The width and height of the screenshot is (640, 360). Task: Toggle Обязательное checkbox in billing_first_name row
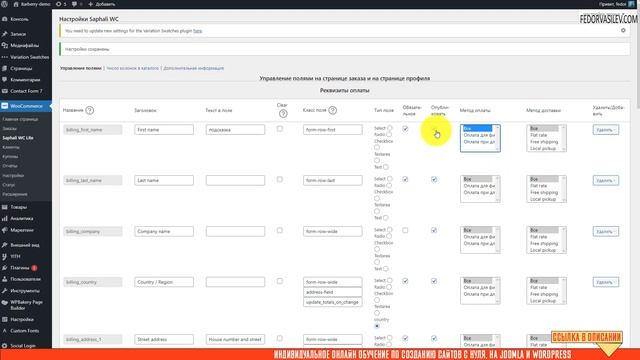pyautogui.click(x=405, y=129)
